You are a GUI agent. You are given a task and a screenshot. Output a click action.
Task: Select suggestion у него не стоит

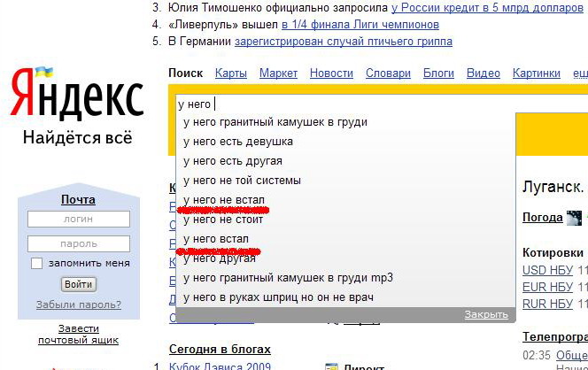[x=345, y=220]
